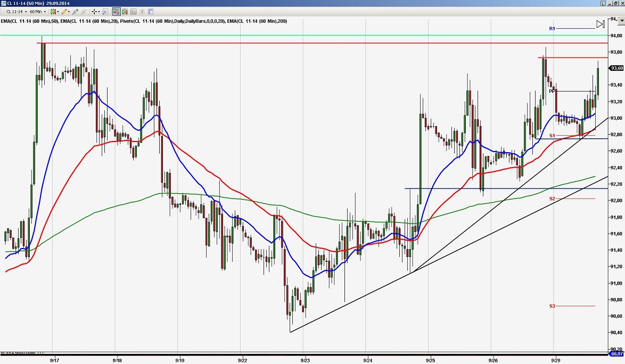Image resolution: width=625 pixels, height=364 pixels.
Task: Click the blue window layout icon
Action: (151, 12)
